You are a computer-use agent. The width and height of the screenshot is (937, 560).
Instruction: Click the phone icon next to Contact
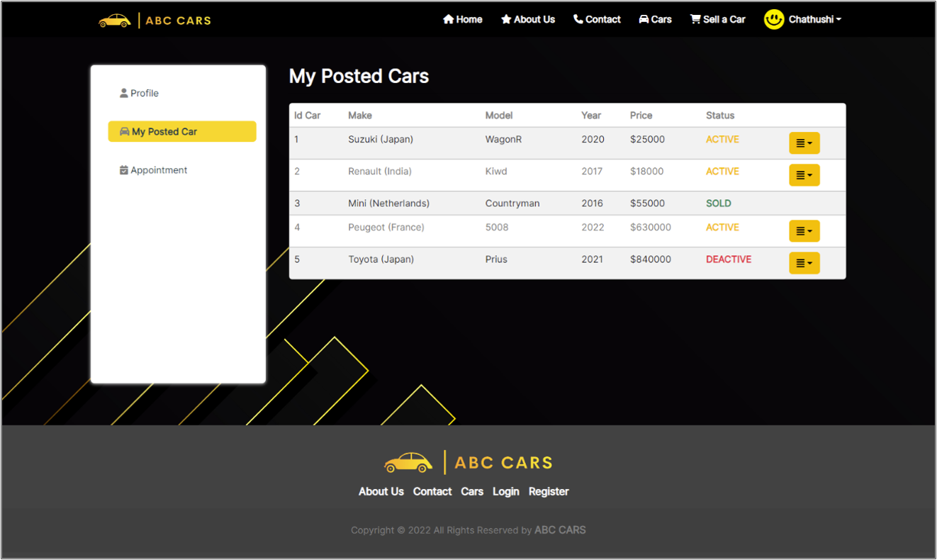point(577,19)
